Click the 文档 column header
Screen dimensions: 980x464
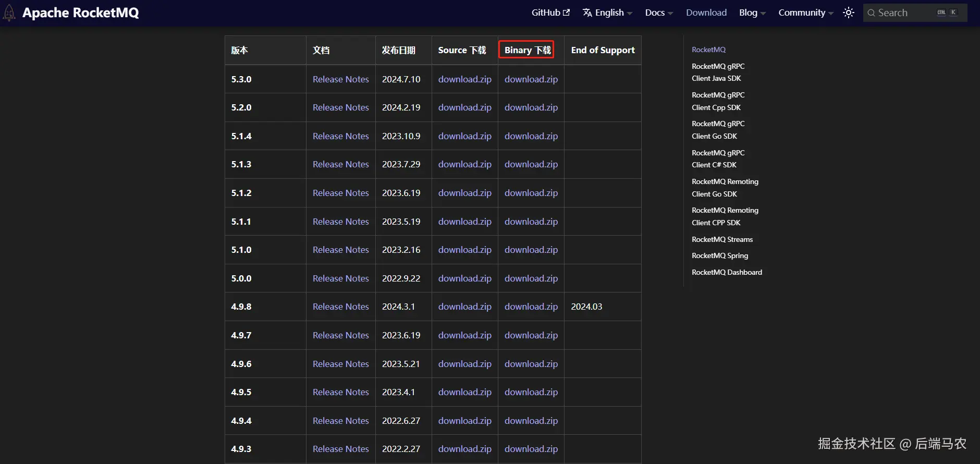point(340,50)
